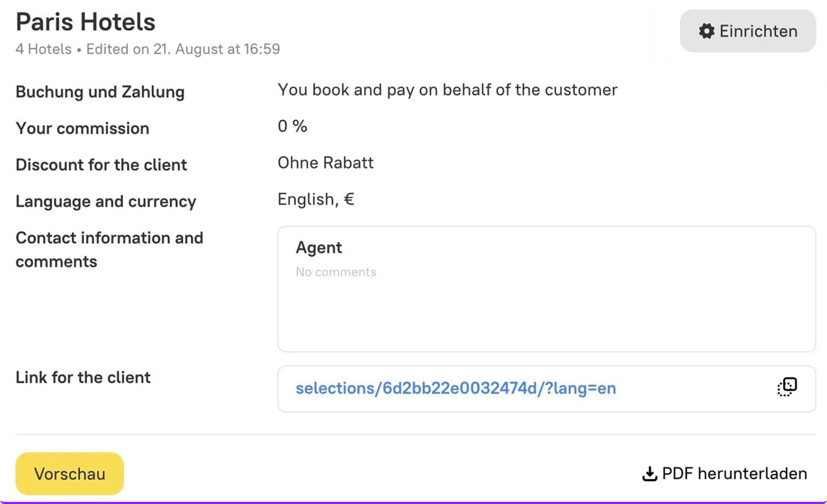The width and height of the screenshot is (827, 504).
Task: Click the 'No comments' placeholder text
Action: (x=336, y=272)
